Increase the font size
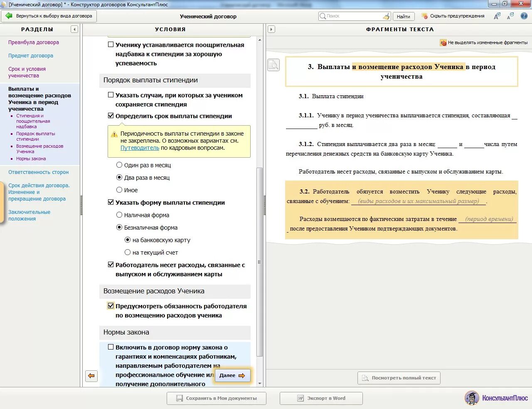Viewport: 532px width, 409px height. [x=497, y=16]
